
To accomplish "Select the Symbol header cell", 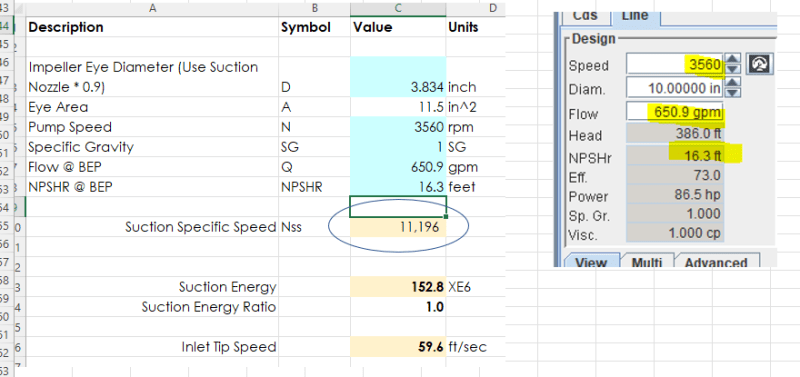I will (314, 27).
